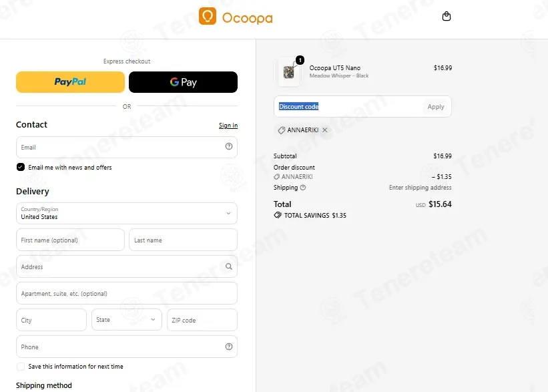548x392 pixels.
Task: Click the Ocoopa UT5 Nano product thumbnail
Action: 288,72
